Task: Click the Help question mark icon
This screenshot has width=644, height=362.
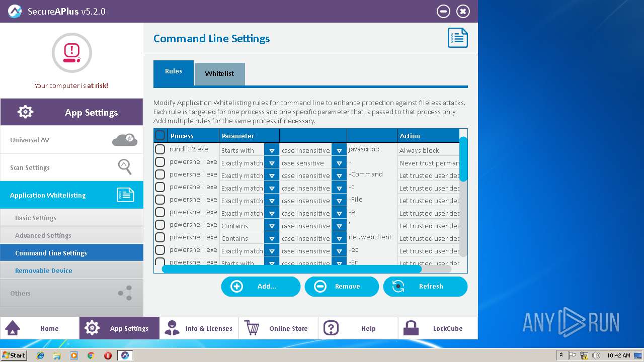Action: [x=331, y=328]
